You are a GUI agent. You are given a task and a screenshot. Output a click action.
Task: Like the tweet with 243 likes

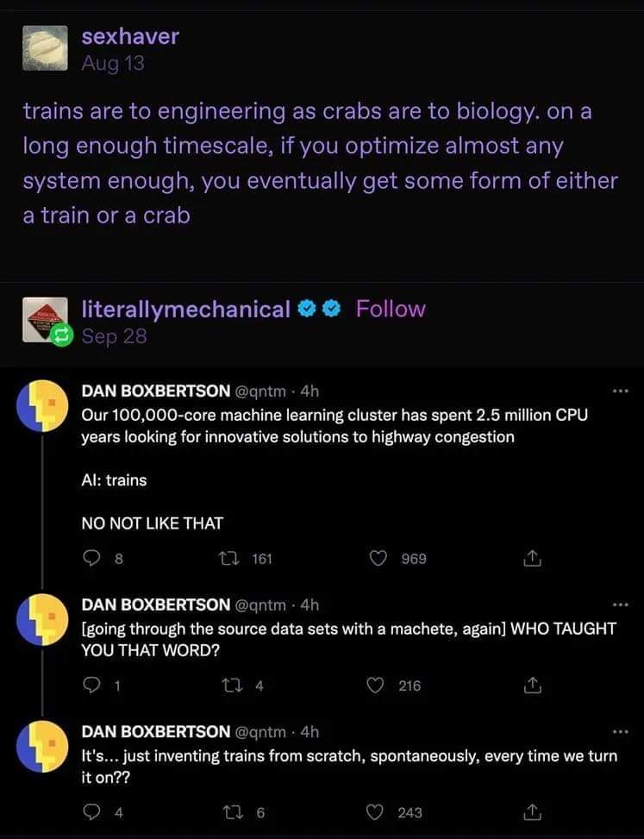pyautogui.click(x=378, y=811)
